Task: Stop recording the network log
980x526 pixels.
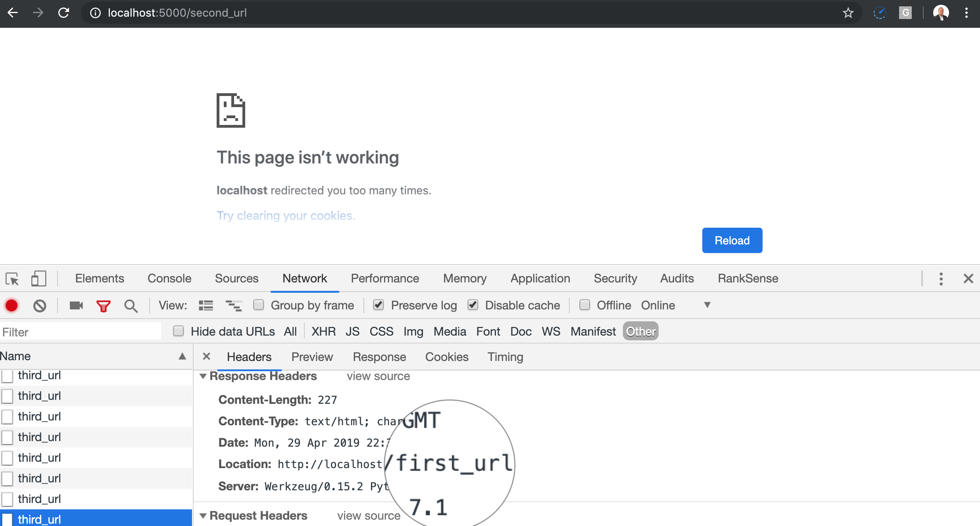Action: 12,305
